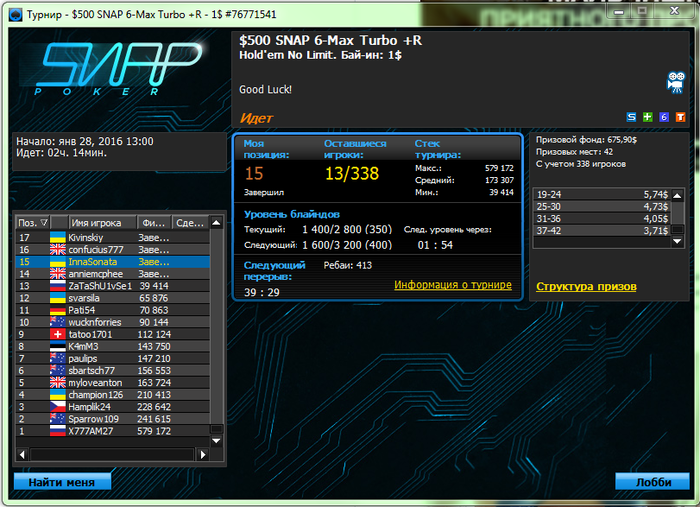Select player row champion126
Image resolution: width=700 pixels, height=507 pixels.
113,395
